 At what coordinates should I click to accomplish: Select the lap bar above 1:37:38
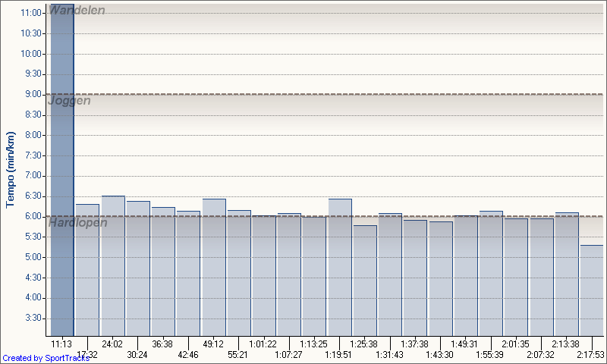(415, 278)
